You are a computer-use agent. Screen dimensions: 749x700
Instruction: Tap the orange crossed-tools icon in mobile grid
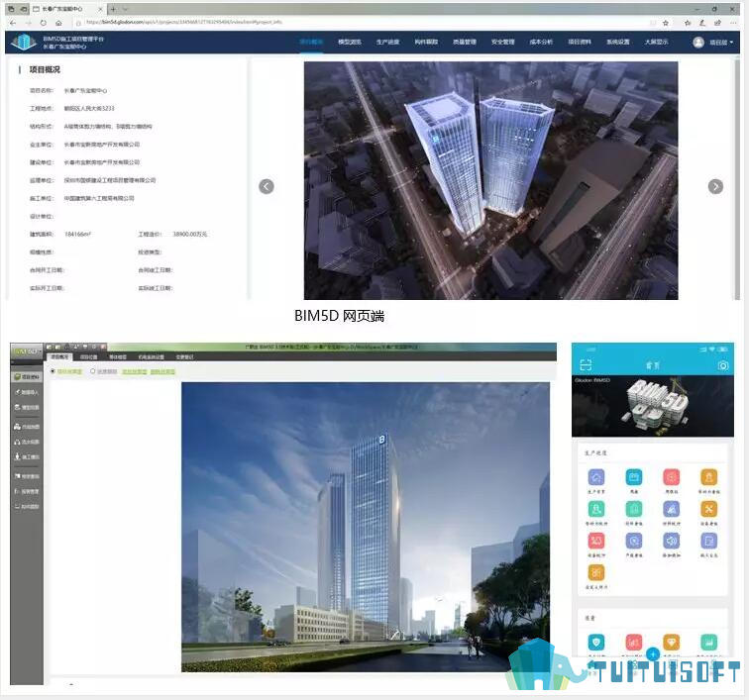click(709, 509)
